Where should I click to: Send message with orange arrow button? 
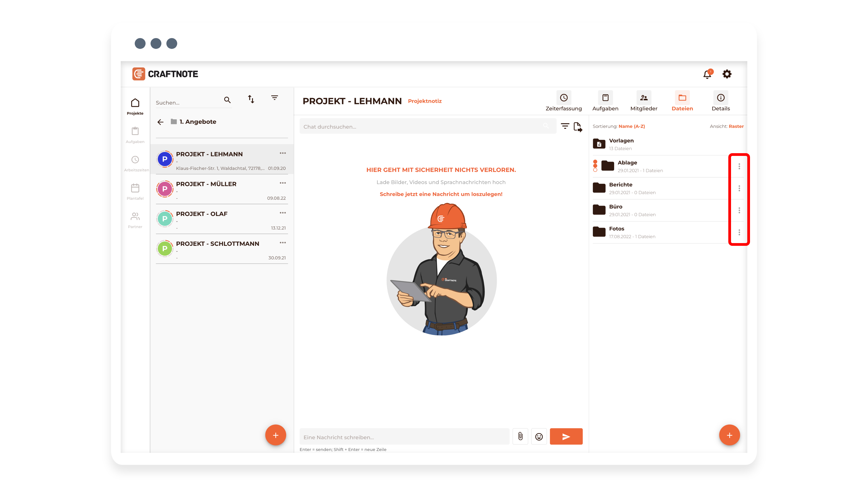pyautogui.click(x=566, y=436)
